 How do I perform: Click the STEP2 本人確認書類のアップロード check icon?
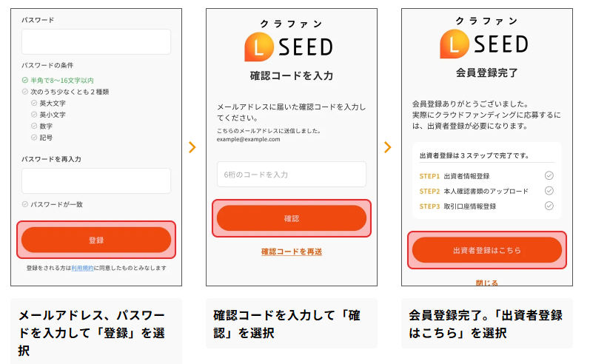pos(549,191)
